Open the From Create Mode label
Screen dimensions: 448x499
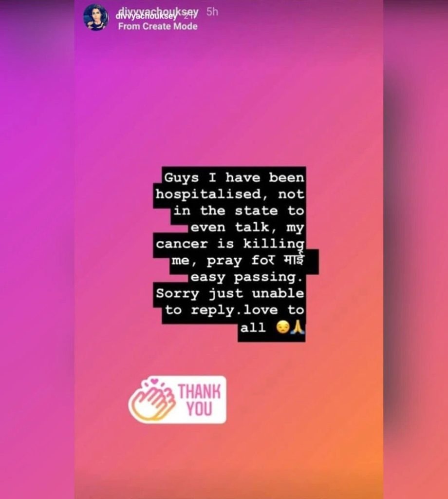click(x=158, y=26)
